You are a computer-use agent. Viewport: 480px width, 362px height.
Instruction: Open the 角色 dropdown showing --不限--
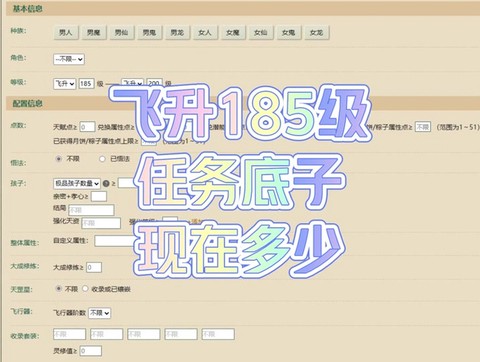point(69,59)
